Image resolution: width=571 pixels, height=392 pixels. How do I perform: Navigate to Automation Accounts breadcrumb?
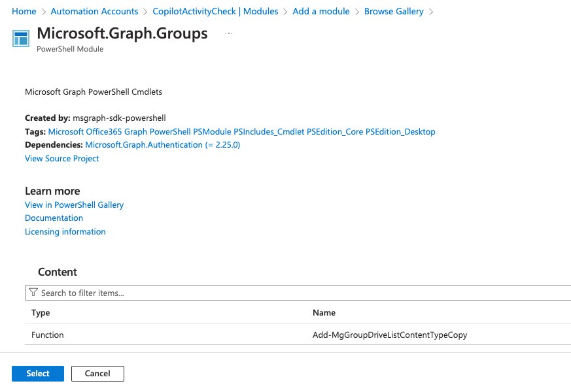pos(94,11)
